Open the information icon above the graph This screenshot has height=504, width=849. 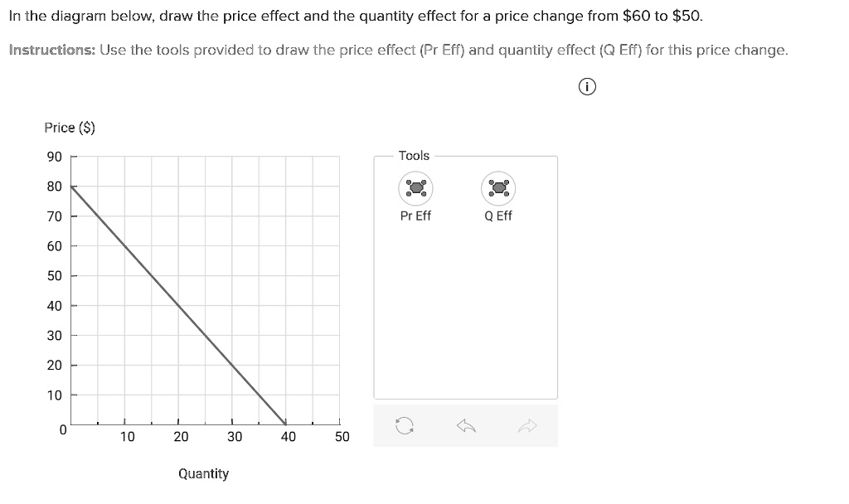click(587, 86)
